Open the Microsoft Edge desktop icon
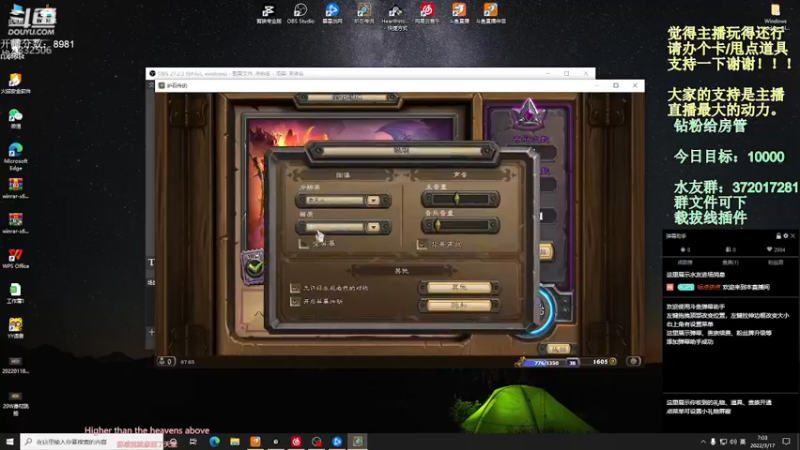800x450 pixels. 15,157
